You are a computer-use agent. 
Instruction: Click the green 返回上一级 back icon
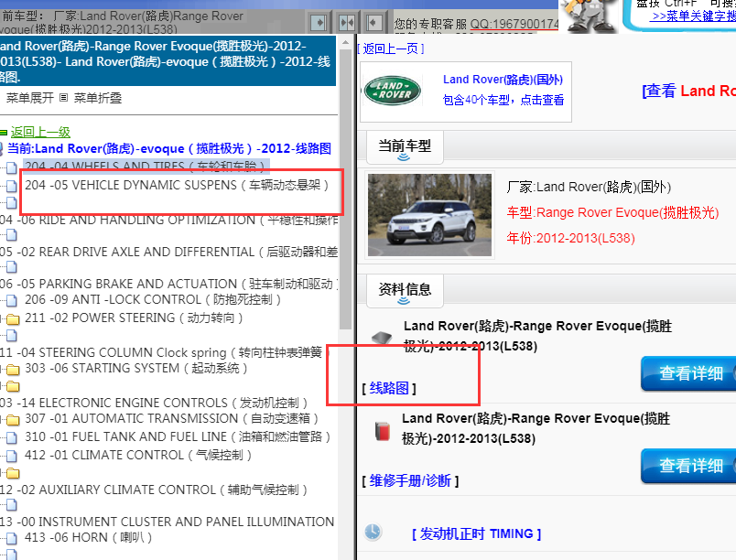click(x=4, y=133)
